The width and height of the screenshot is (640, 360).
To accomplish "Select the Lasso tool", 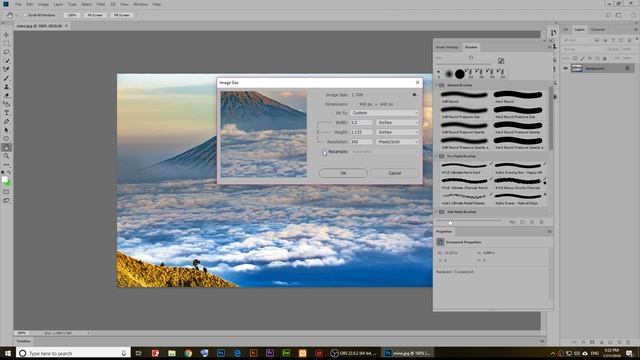I will coord(6,52).
